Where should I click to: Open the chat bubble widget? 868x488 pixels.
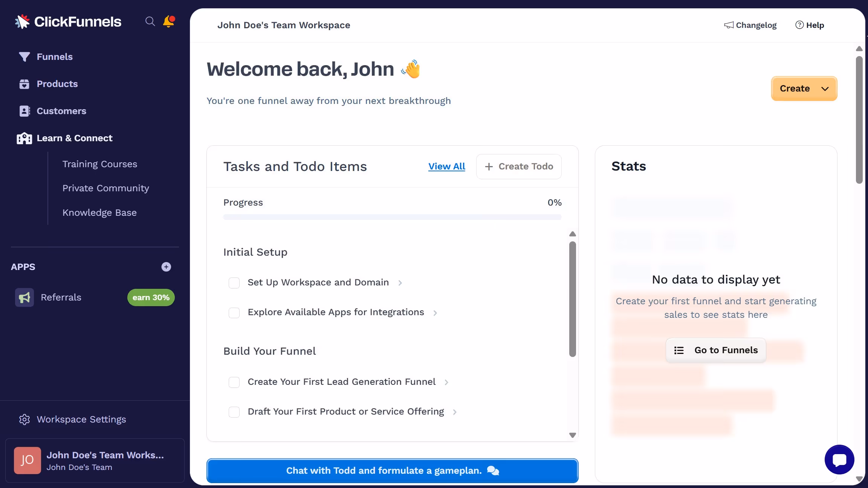[x=839, y=459]
